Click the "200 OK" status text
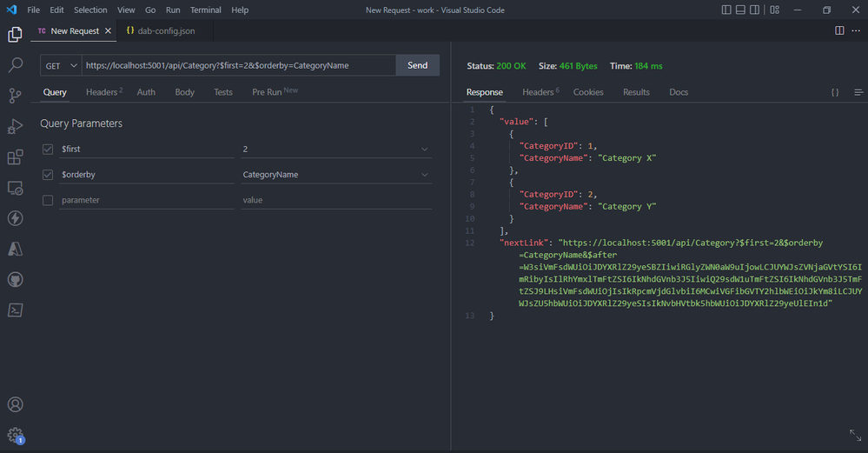The height and width of the screenshot is (453, 868). (x=511, y=66)
